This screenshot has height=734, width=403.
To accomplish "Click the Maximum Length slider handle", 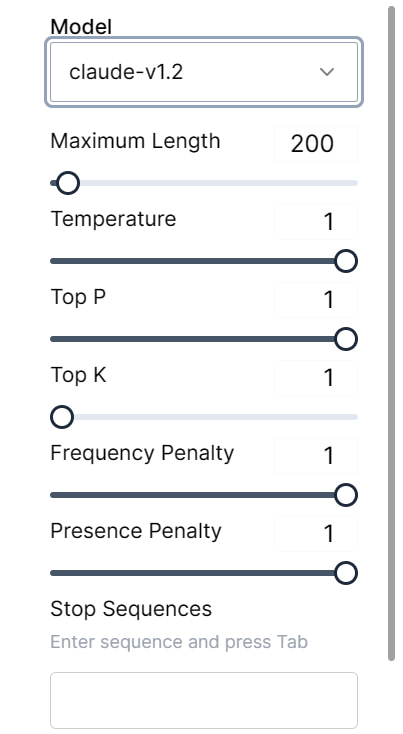I will [68, 183].
